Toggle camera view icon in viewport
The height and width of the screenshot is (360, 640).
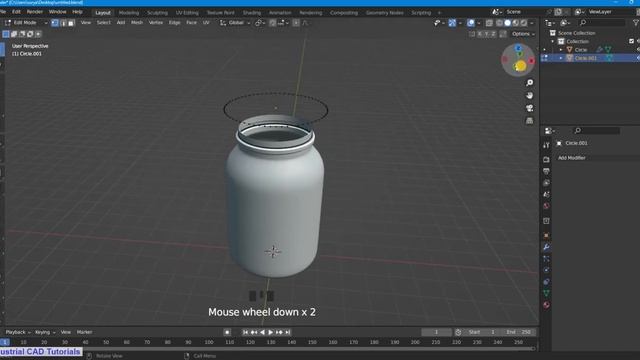pyautogui.click(x=529, y=108)
